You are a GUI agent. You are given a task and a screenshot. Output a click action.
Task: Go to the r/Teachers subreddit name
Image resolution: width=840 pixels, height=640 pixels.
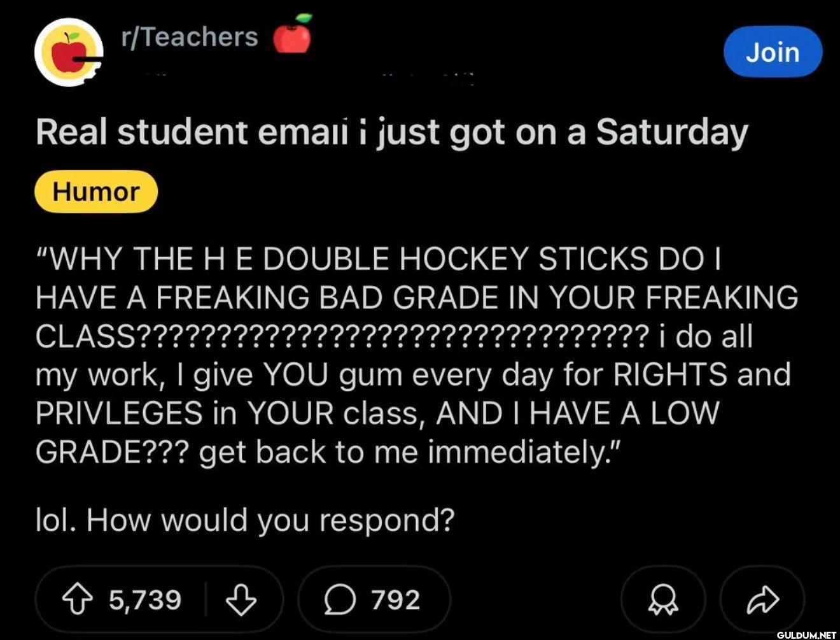click(190, 37)
